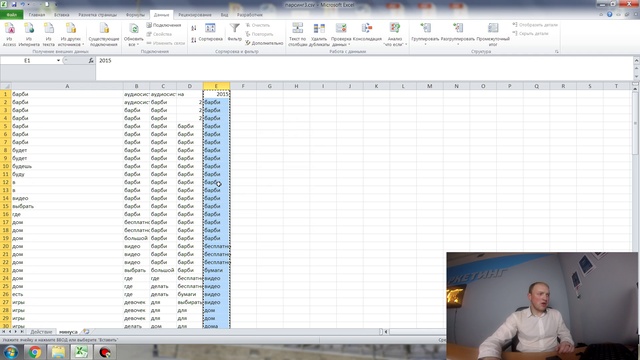Click the screen recorder taskbar icon
The width and height of the screenshot is (640, 360).
coord(105,352)
